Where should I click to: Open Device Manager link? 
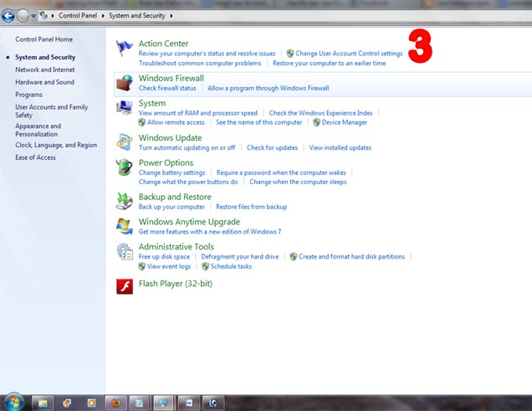click(x=345, y=122)
